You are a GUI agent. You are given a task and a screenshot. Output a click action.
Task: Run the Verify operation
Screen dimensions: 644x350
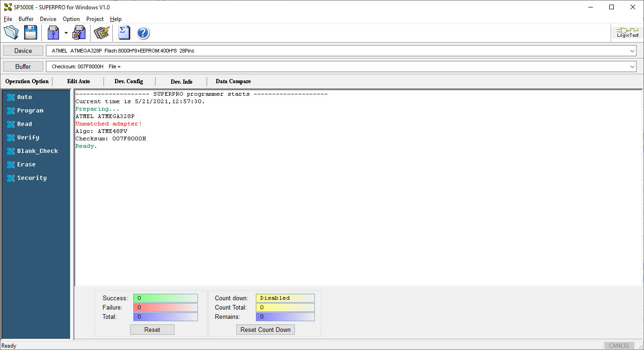click(x=28, y=138)
